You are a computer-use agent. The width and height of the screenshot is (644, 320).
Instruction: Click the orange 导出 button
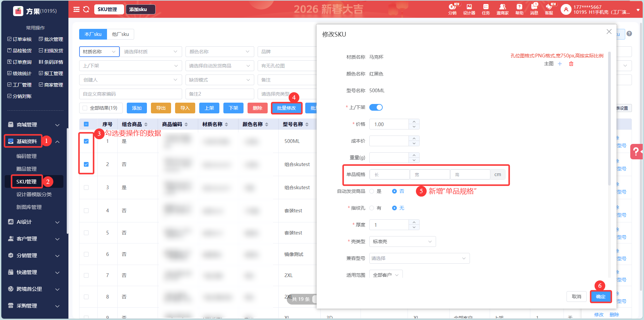click(x=161, y=108)
